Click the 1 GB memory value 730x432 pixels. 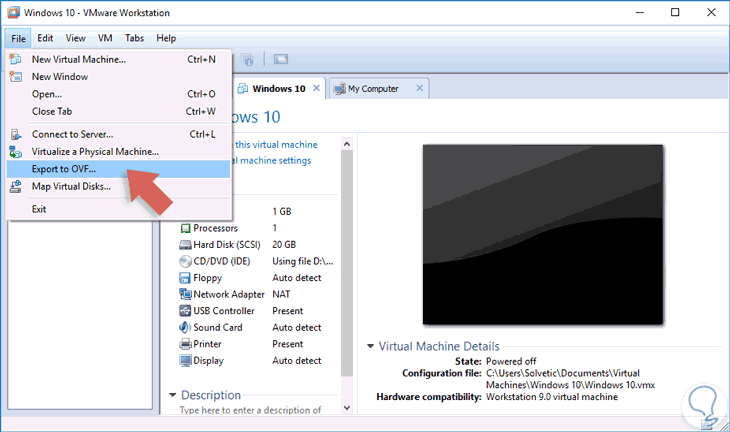pyautogui.click(x=282, y=211)
